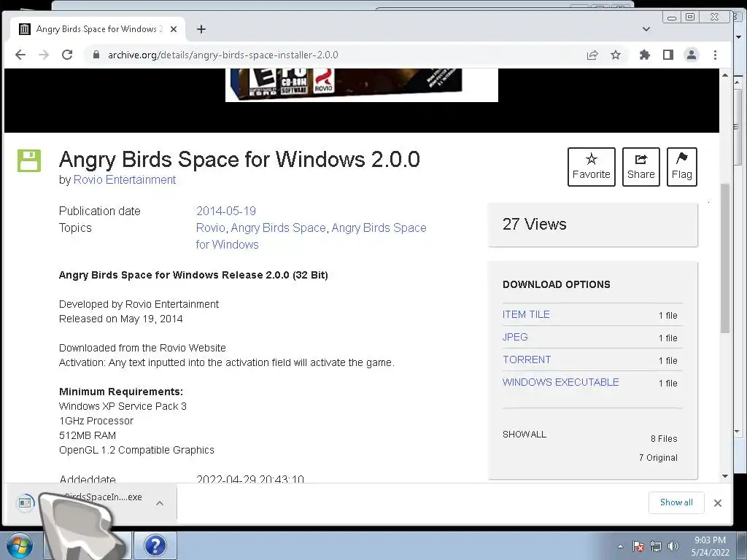Download the WINDOWS EXECUTABLE file
This screenshot has width=747, height=560.
(x=561, y=382)
